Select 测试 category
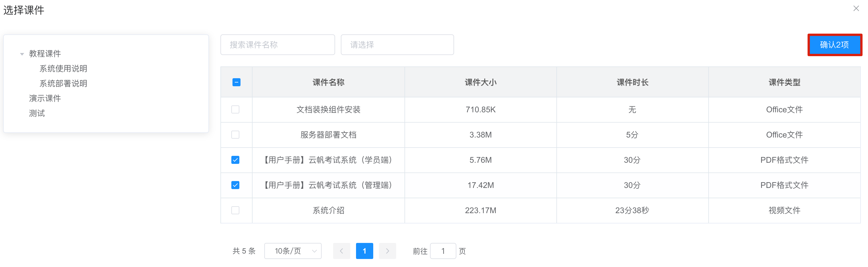868x267 pixels. tap(37, 113)
